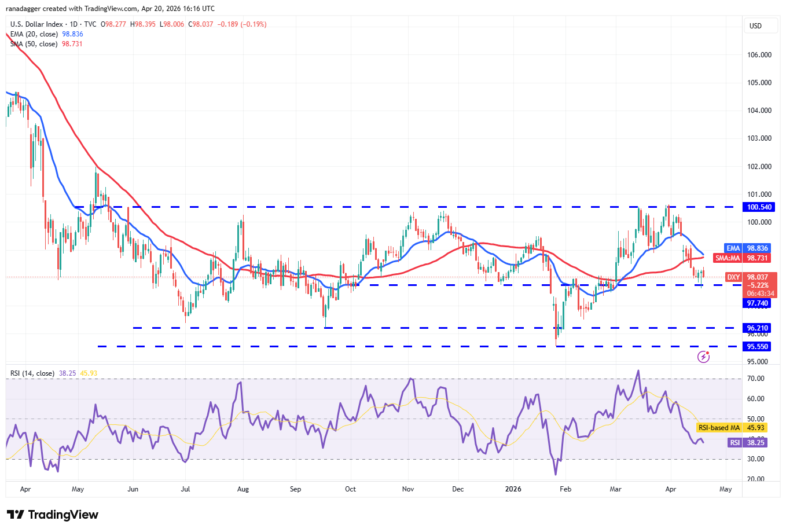Click the TradingView logo at bottom left
Image resolution: width=786 pixels, height=532 pixels.
pyautogui.click(x=51, y=515)
